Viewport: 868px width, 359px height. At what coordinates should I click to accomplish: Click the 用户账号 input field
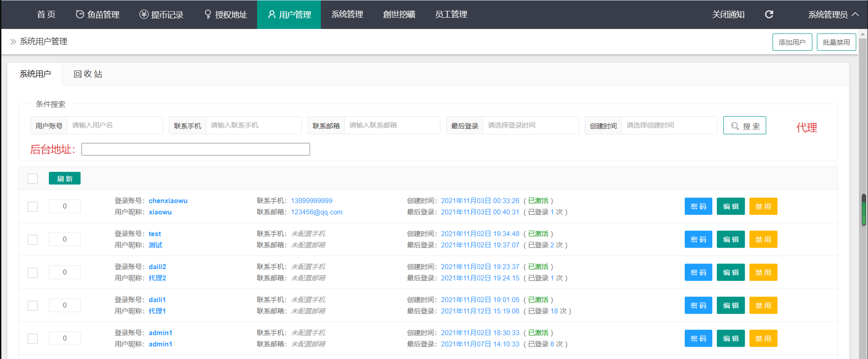[x=114, y=125]
